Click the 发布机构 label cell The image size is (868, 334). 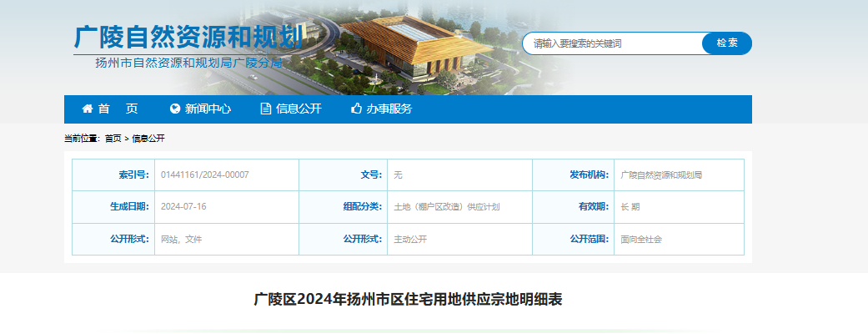[x=574, y=175]
